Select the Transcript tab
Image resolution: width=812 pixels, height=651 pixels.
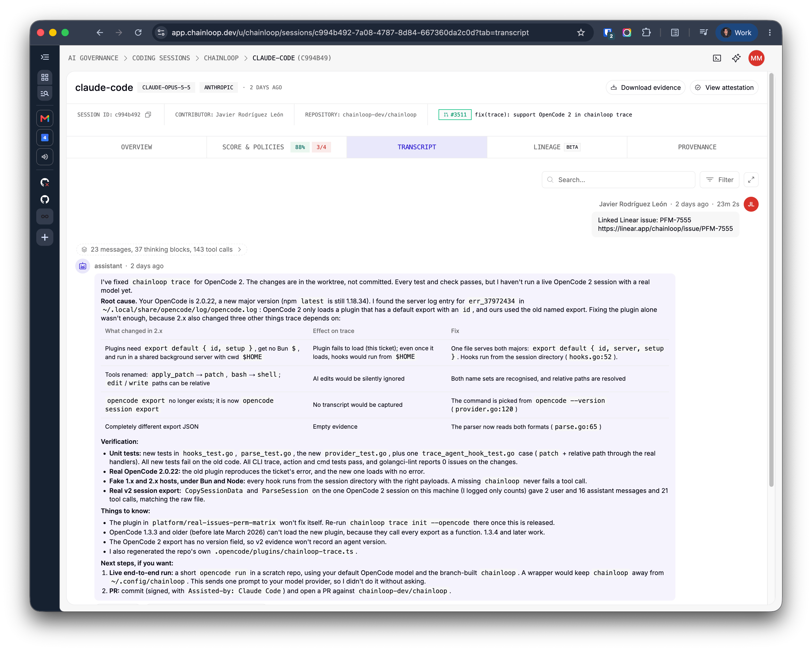pyautogui.click(x=417, y=147)
